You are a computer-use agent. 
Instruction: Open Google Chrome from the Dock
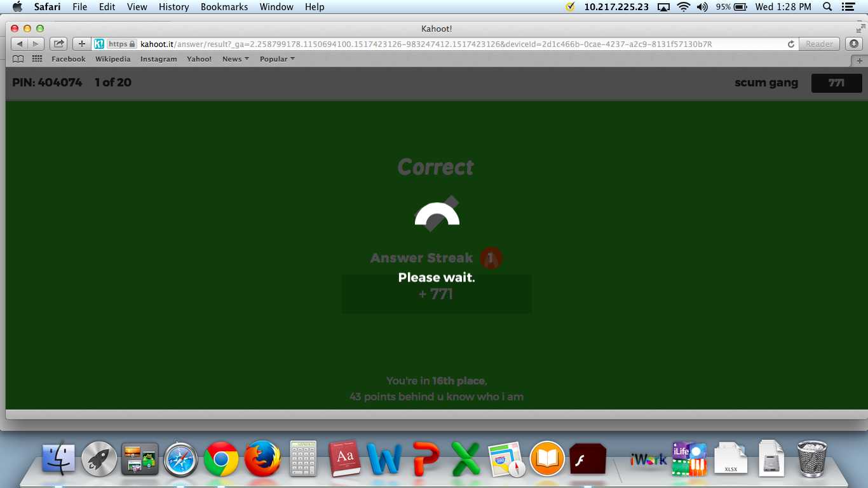[221, 459]
